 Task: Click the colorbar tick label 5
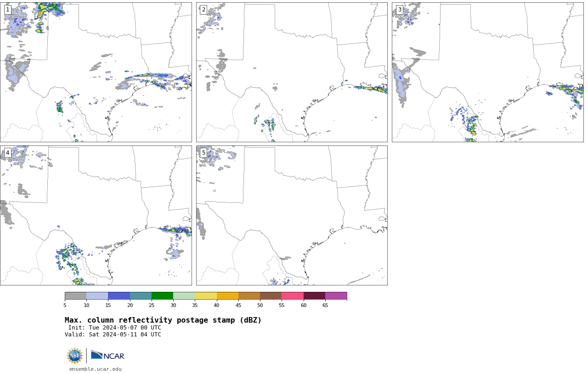[x=65, y=305]
